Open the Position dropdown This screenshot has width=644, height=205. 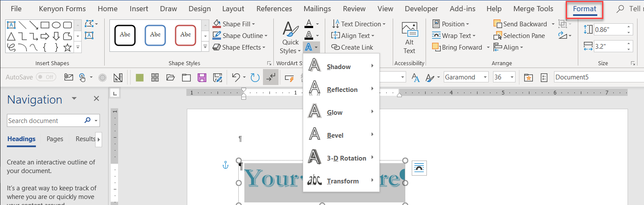point(450,24)
